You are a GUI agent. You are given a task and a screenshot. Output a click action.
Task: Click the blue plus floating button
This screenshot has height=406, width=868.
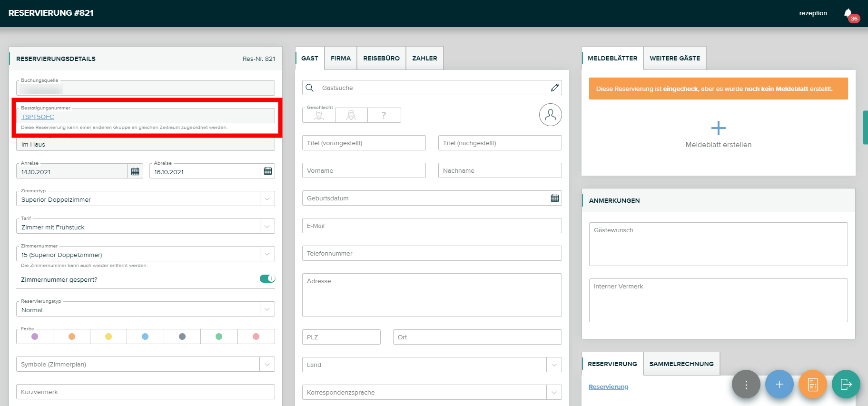(x=779, y=384)
